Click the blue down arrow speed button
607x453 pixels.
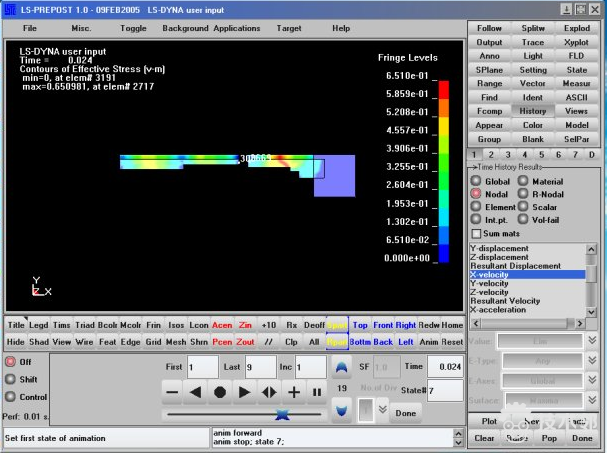(x=341, y=409)
